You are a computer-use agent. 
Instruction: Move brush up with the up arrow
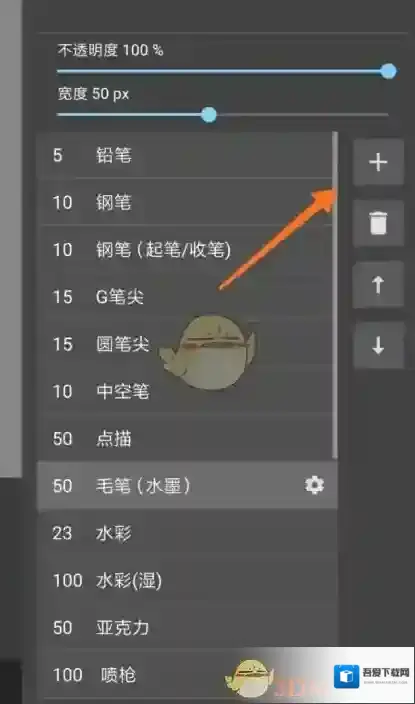378,285
